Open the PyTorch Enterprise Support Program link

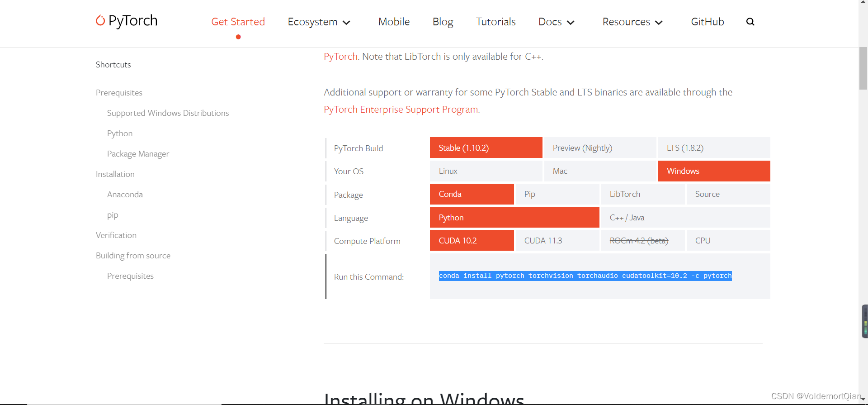coord(401,110)
